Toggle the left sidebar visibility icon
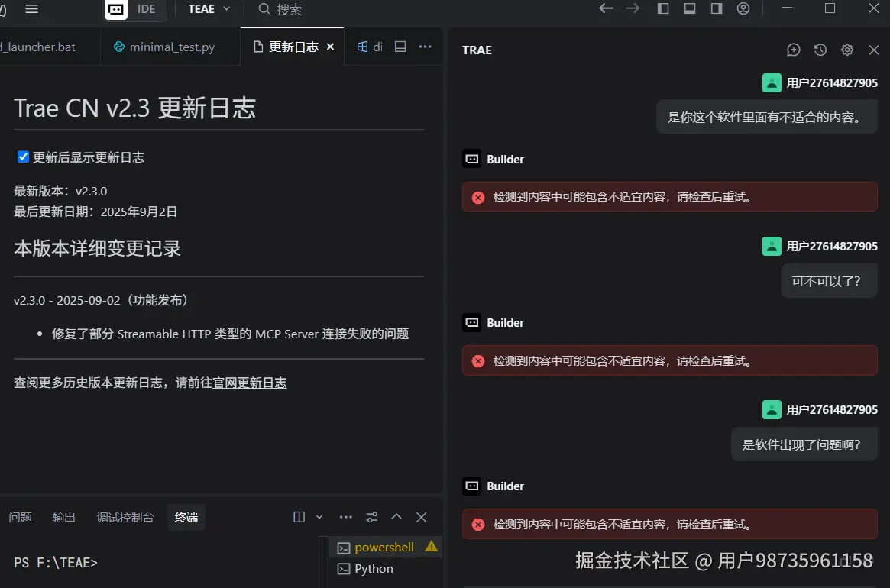890x588 pixels. (x=663, y=8)
